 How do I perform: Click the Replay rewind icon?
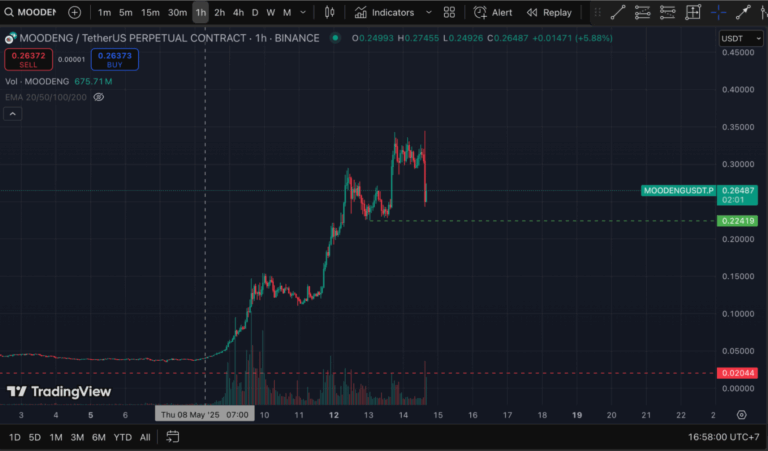532,13
